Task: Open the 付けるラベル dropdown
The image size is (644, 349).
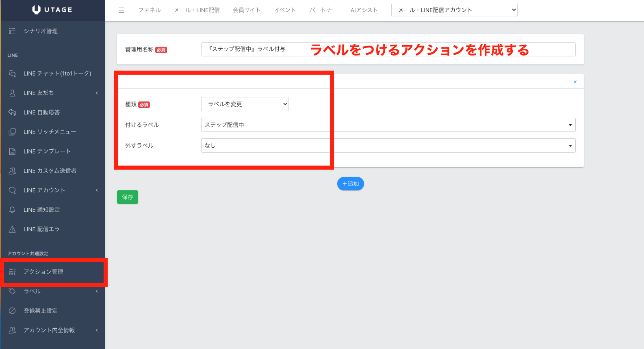Action: (388, 125)
